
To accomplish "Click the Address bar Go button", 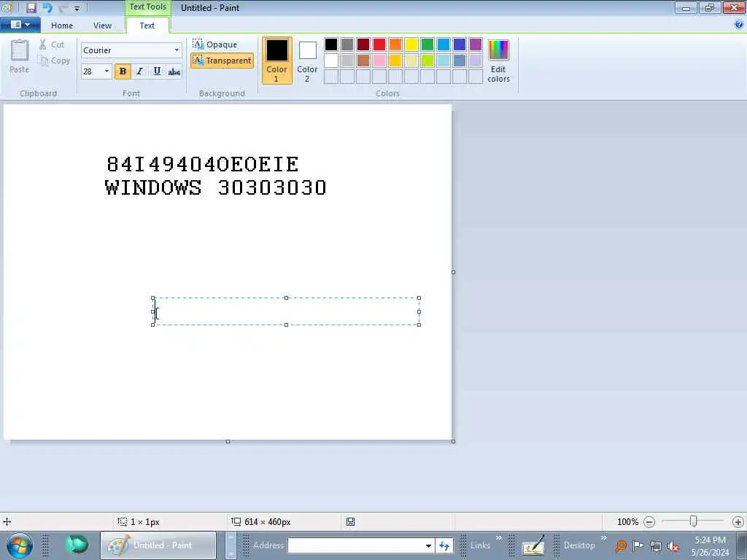I will click(444, 545).
